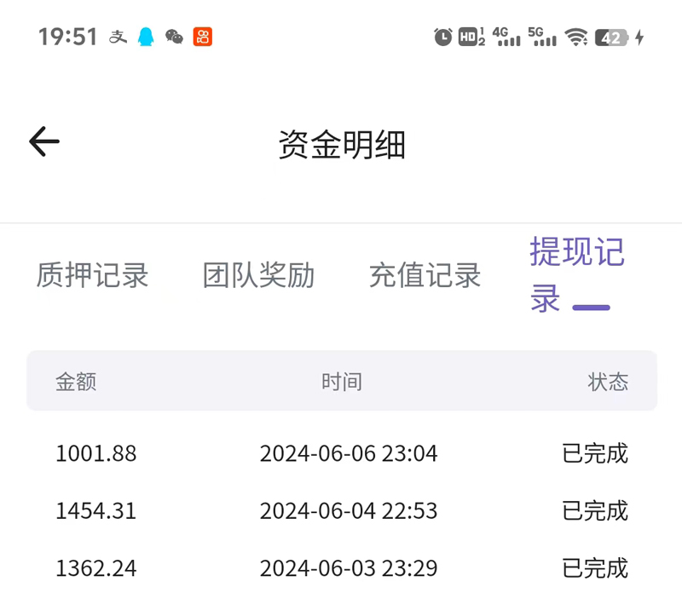Open the 团队奖励 tab
The image size is (682, 616).
tap(258, 275)
